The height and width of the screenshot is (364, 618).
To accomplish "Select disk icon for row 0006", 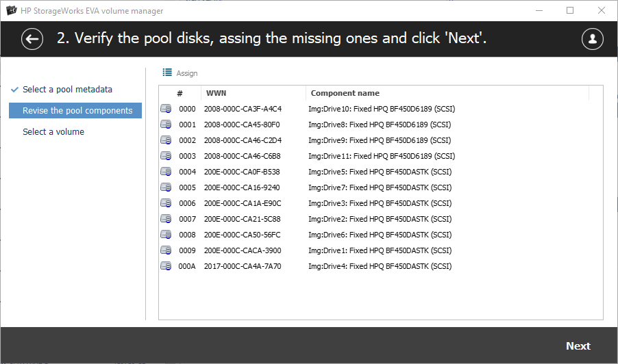I will point(166,203).
